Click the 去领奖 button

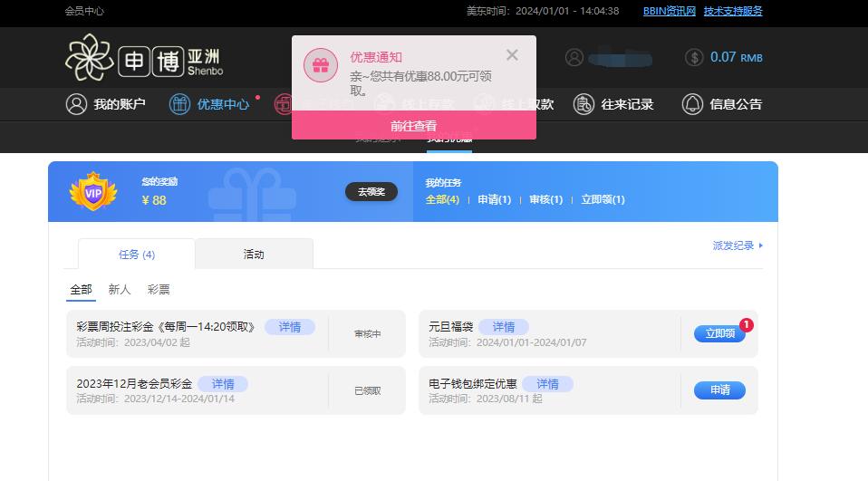[371, 192]
